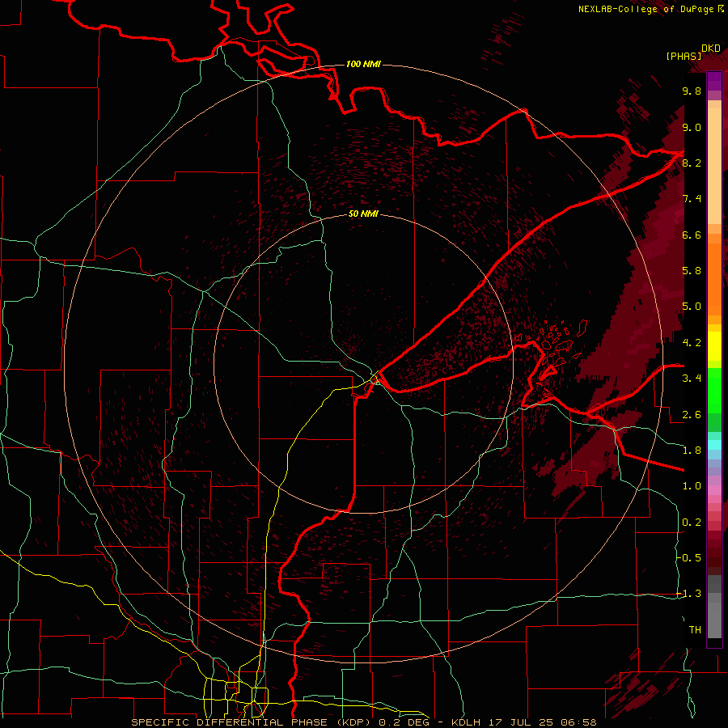The height and width of the screenshot is (728, 728).
Task: Click the 1.8 legend value
Action: tap(692, 451)
